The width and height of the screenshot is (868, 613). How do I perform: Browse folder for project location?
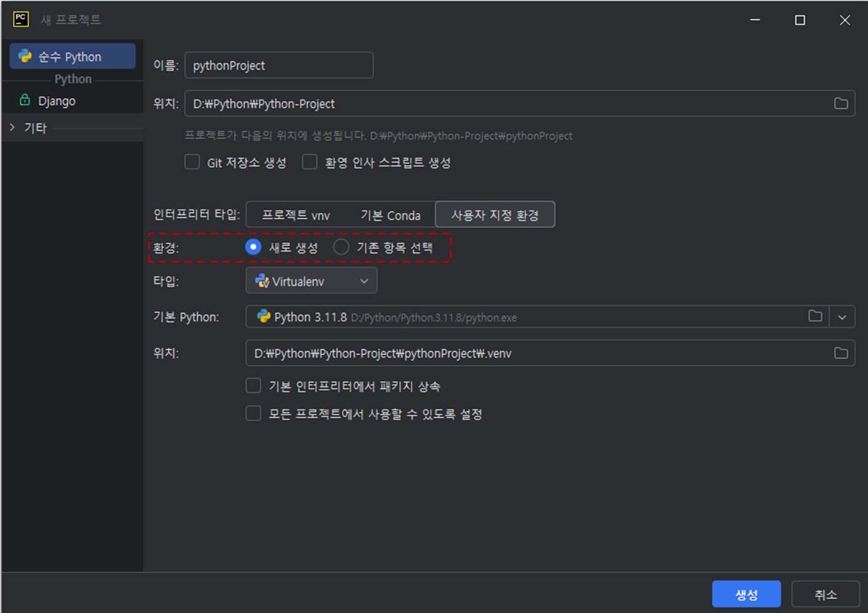[841, 103]
